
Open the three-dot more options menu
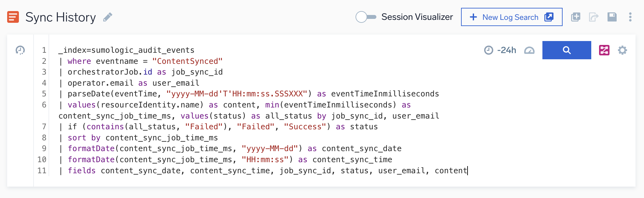pos(630,17)
